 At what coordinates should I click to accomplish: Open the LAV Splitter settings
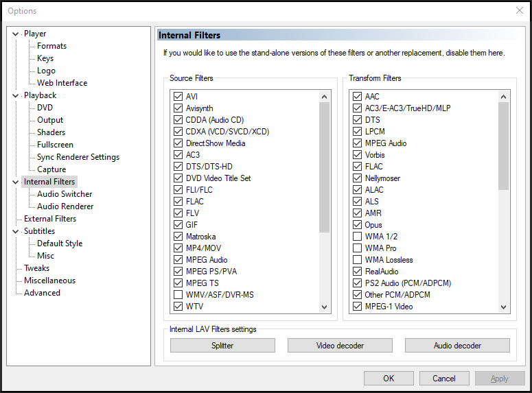tap(222, 346)
